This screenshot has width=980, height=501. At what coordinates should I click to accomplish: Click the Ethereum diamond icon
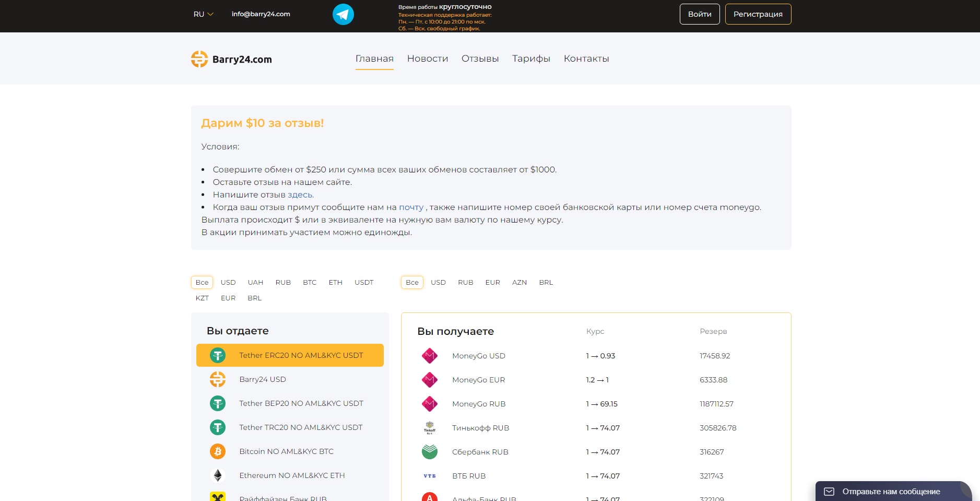pos(218,475)
